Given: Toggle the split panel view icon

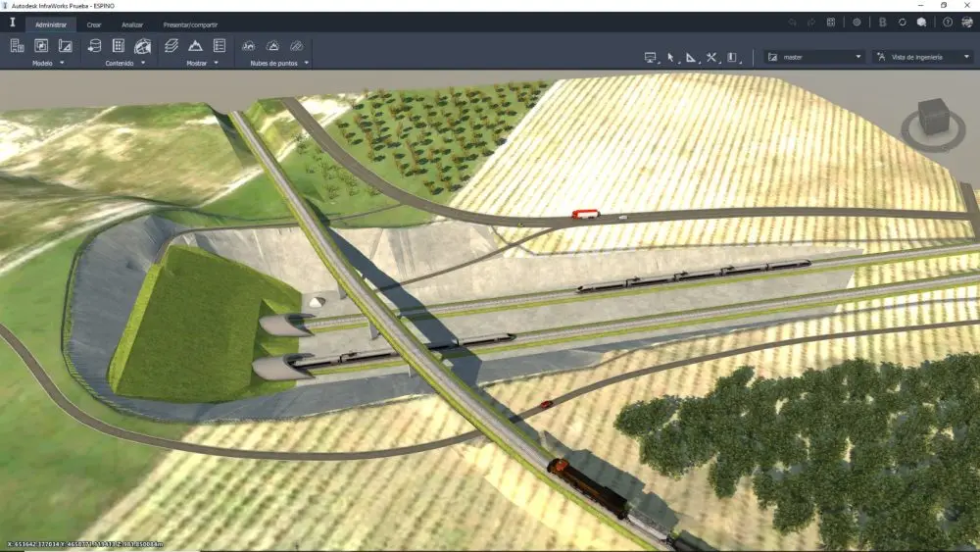Looking at the screenshot, I should 733,57.
